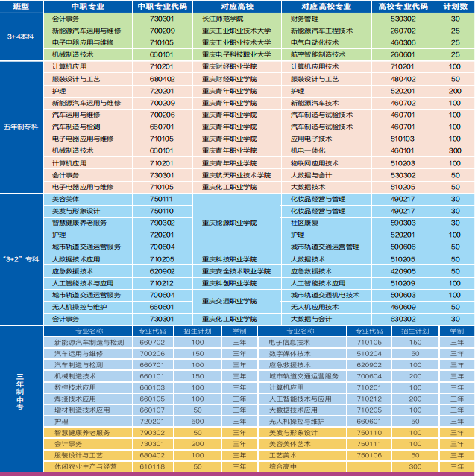This screenshot has height=476, width=475.
Task: Select the 航空智能制造技术 major cell
Action: coord(318,54)
